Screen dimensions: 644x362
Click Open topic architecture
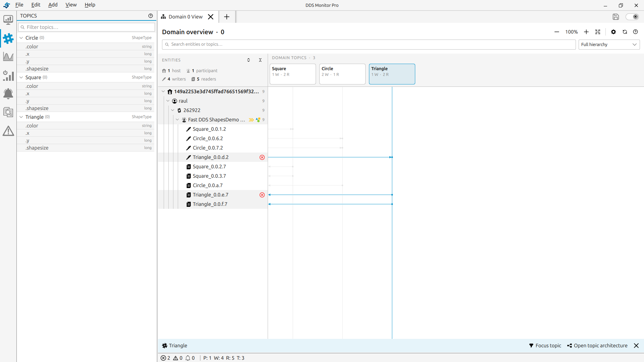pyautogui.click(x=597, y=346)
